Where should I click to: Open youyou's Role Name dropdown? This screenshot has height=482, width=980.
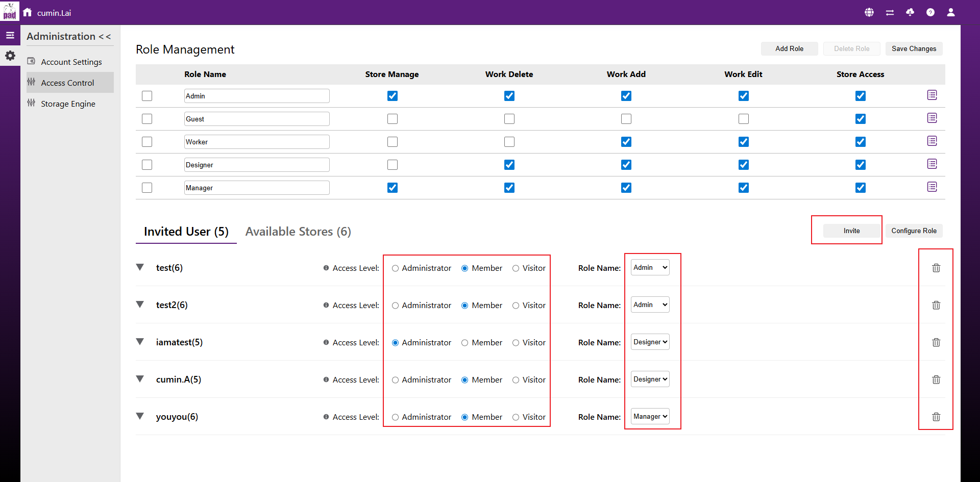tap(650, 416)
